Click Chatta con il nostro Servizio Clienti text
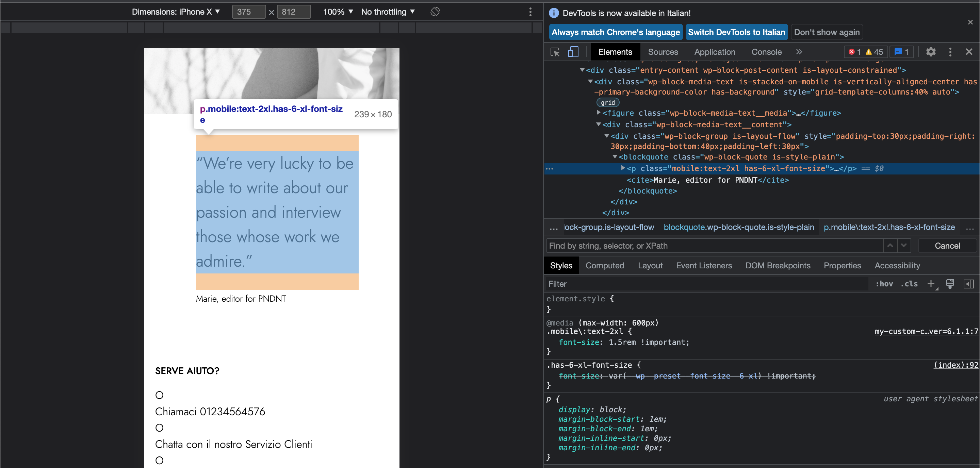Viewport: 980px width, 468px height. coord(233,444)
